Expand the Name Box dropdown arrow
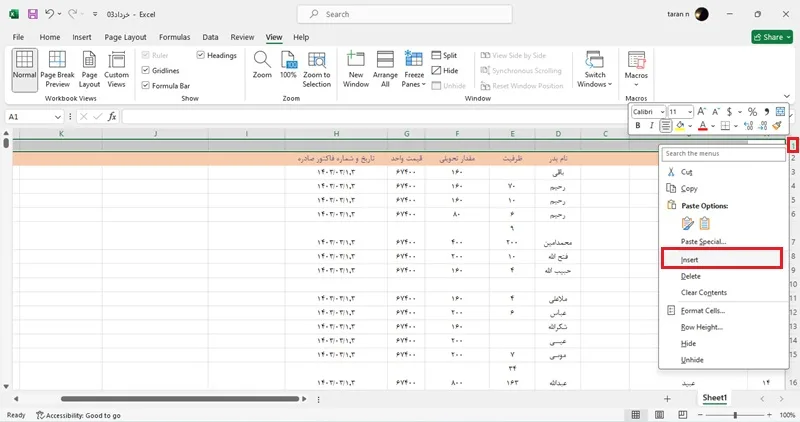The image size is (800, 422). 58,117
